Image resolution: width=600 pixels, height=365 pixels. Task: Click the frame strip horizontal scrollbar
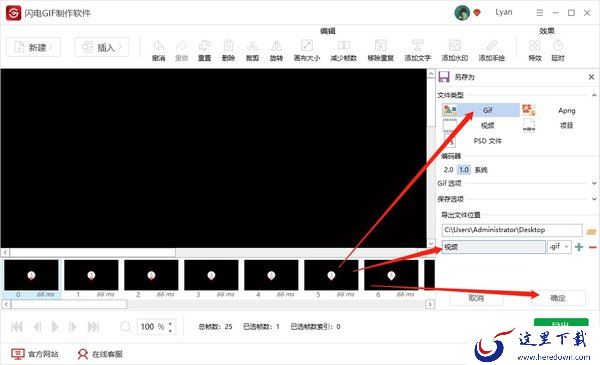[x=69, y=304]
